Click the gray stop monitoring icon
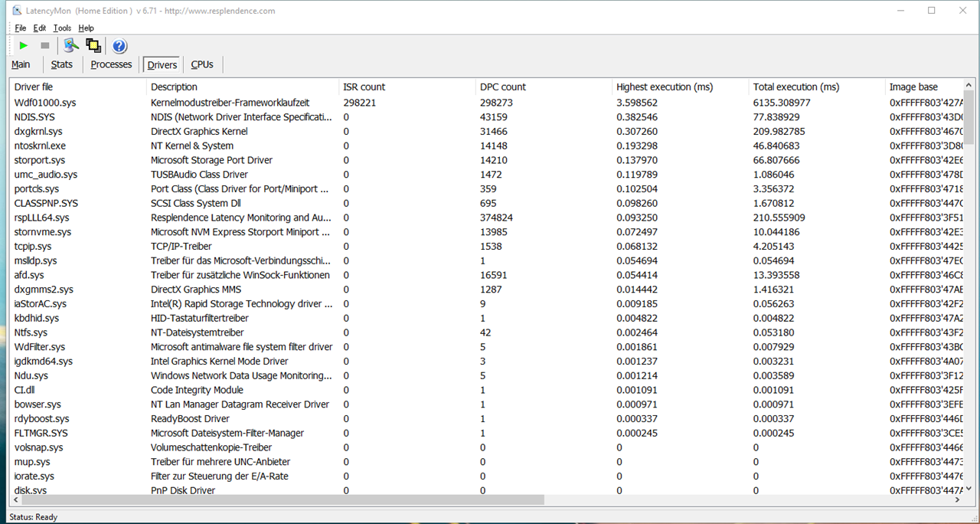Image resolution: width=980 pixels, height=524 pixels. coord(45,46)
